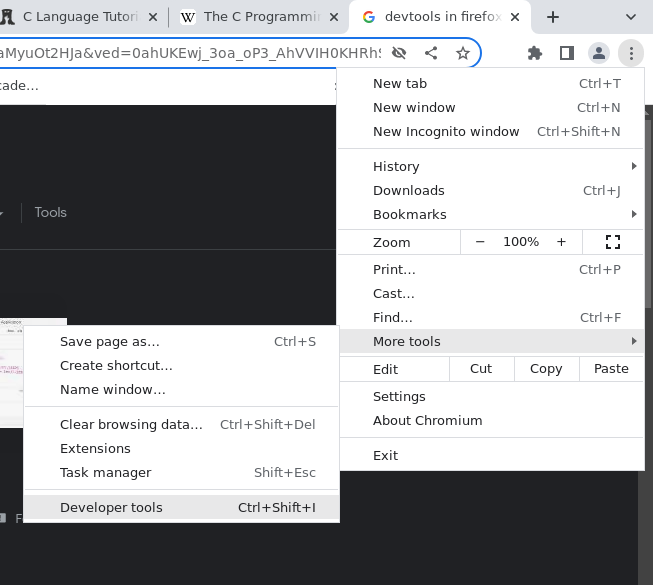Click Copy in the Edit row
This screenshot has width=653, height=585.
point(546,369)
